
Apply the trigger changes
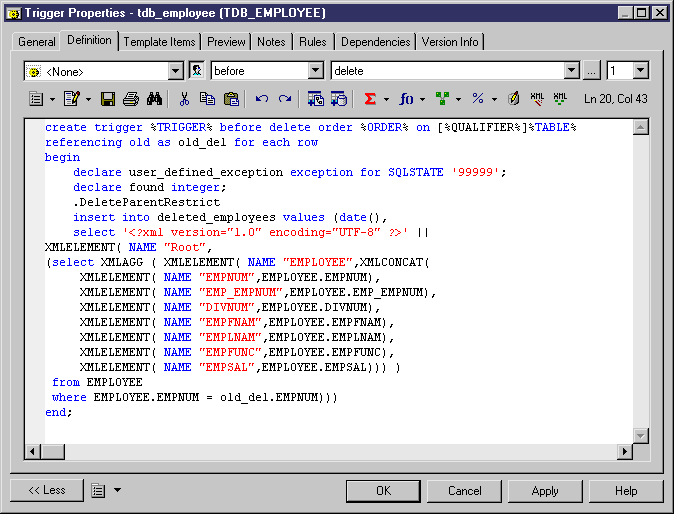click(545, 491)
